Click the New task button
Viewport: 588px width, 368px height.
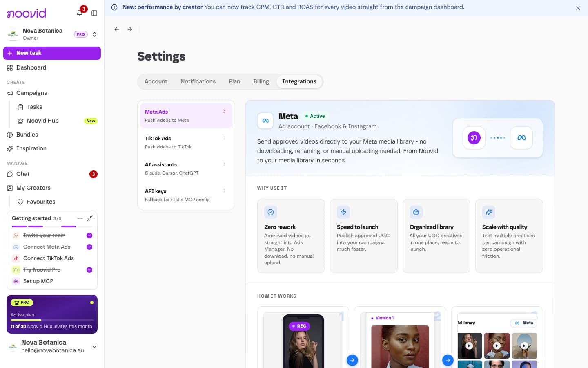point(52,53)
